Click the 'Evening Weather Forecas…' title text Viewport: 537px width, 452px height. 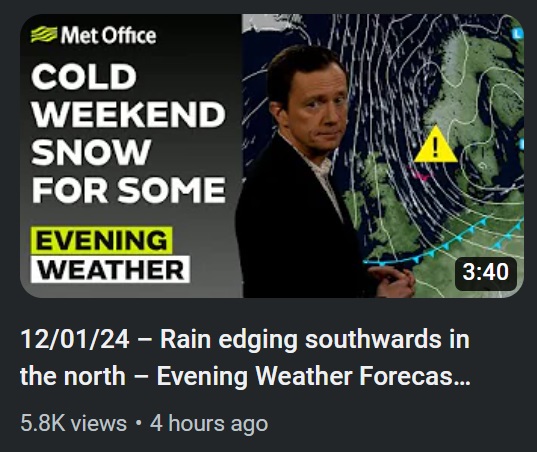click(x=313, y=376)
